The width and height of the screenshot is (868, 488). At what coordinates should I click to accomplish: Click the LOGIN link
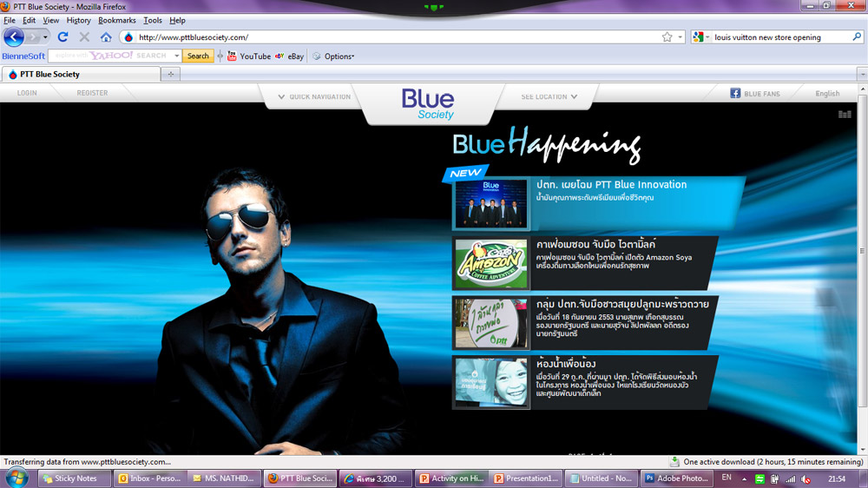27,93
